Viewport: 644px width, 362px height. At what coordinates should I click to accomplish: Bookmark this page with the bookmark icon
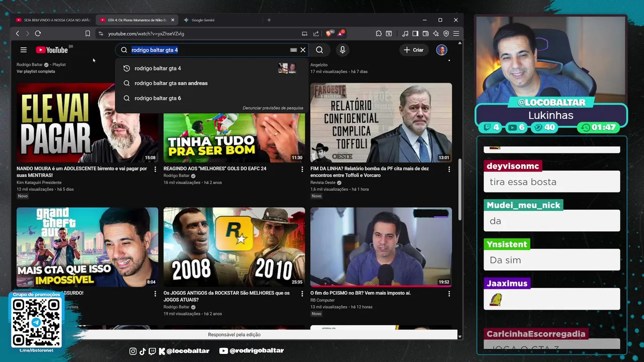(88, 34)
